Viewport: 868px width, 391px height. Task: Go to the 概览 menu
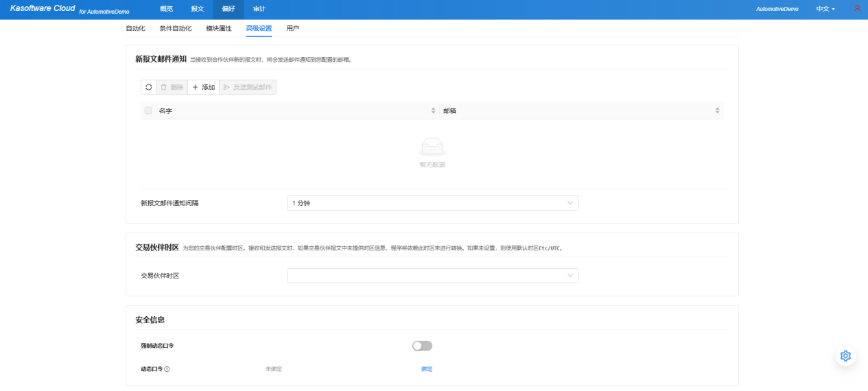point(166,9)
